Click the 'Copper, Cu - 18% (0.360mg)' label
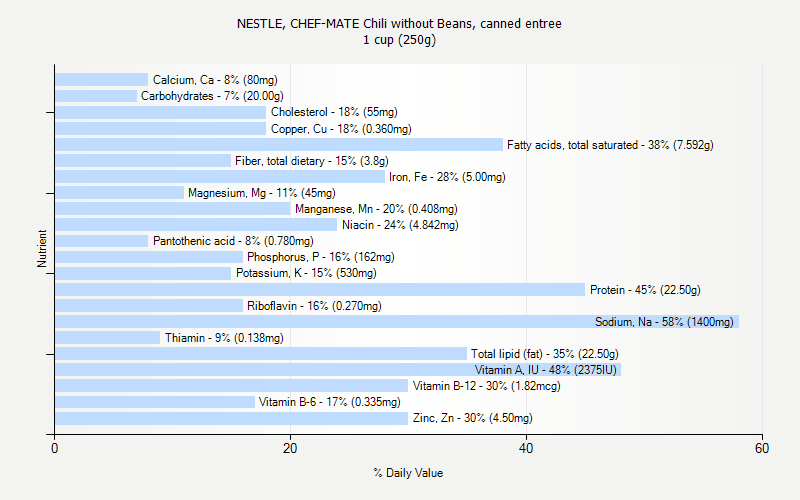Image resolution: width=800 pixels, height=500 pixels. pos(341,129)
